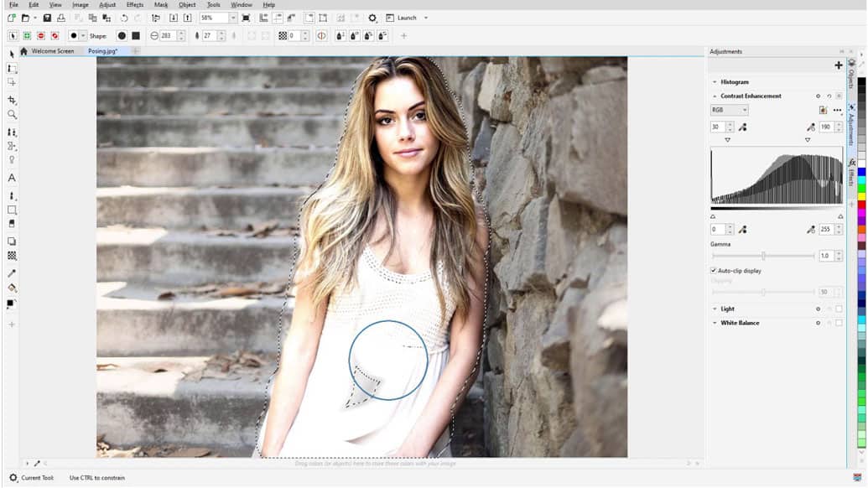This screenshot has width=868, height=488.
Task: Select the Crop tool in toolbox
Action: (12, 100)
